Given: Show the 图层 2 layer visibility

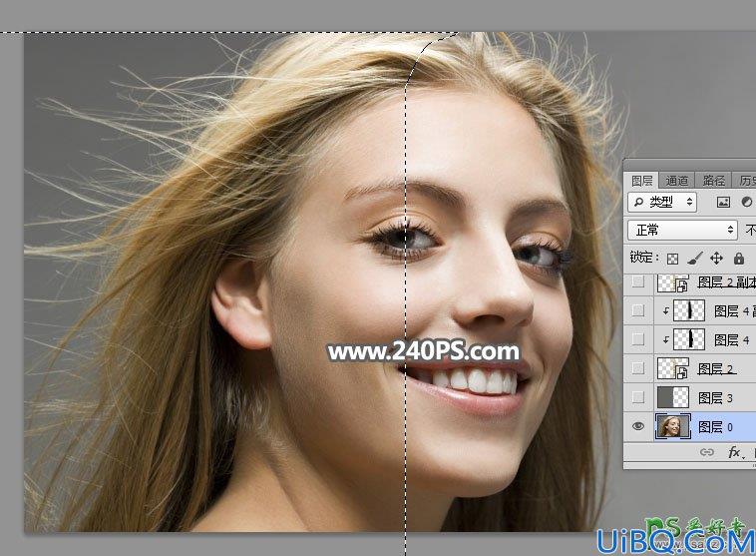Looking at the screenshot, I should point(638,368).
